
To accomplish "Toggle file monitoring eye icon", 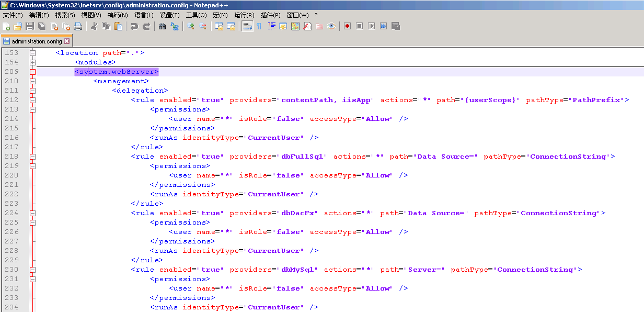I will (x=331, y=26).
